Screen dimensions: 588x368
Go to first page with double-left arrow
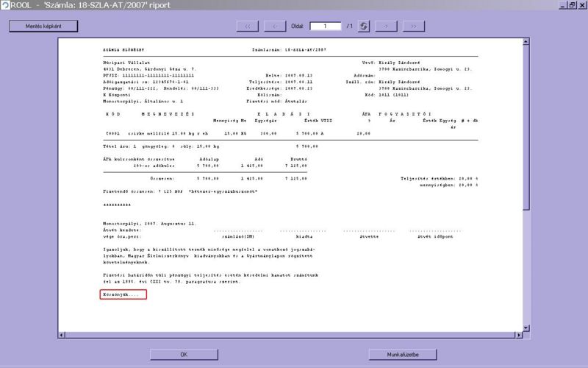(x=247, y=26)
